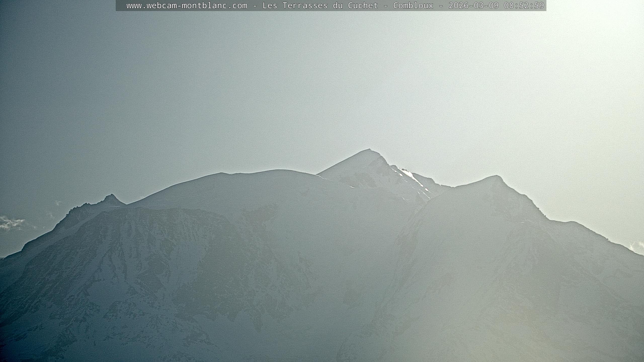Click the www.webcam-montblanc.com URL text
The width and height of the screenshot is (644, 362).
187,6
